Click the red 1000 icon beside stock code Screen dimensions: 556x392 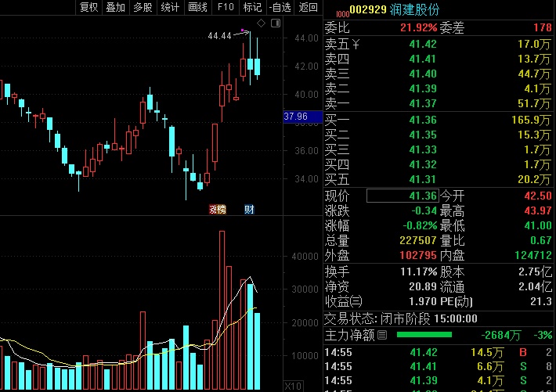[342, 14]
